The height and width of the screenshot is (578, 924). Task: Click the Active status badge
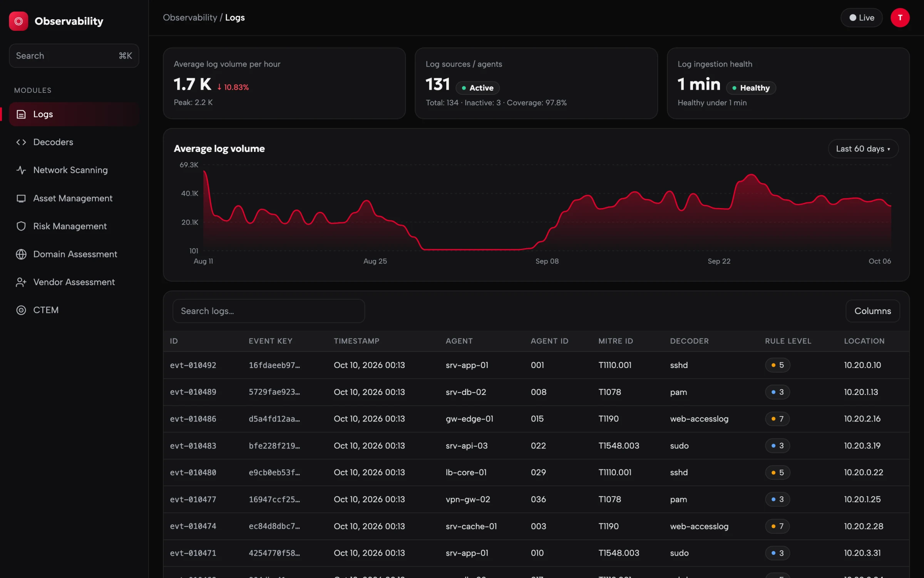tap(477, 88)
